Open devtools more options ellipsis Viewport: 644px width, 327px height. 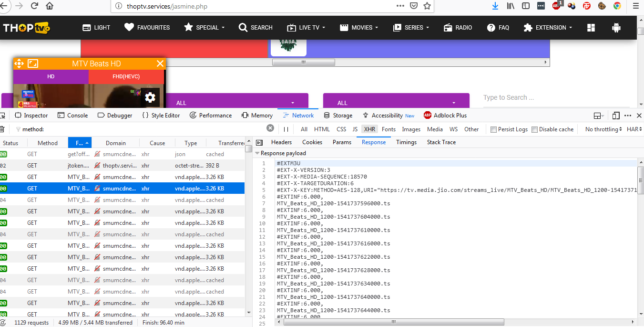coord(628,116)
